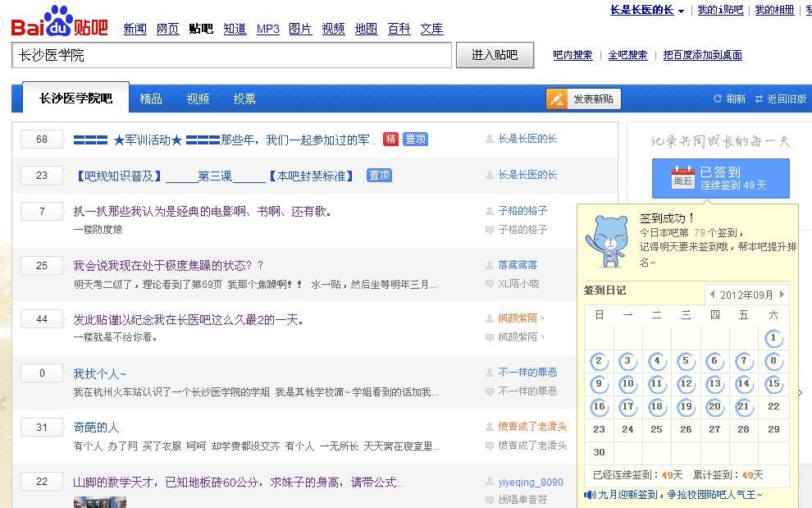Switch to the 视频 tab in the blue bar

[198, 98]
